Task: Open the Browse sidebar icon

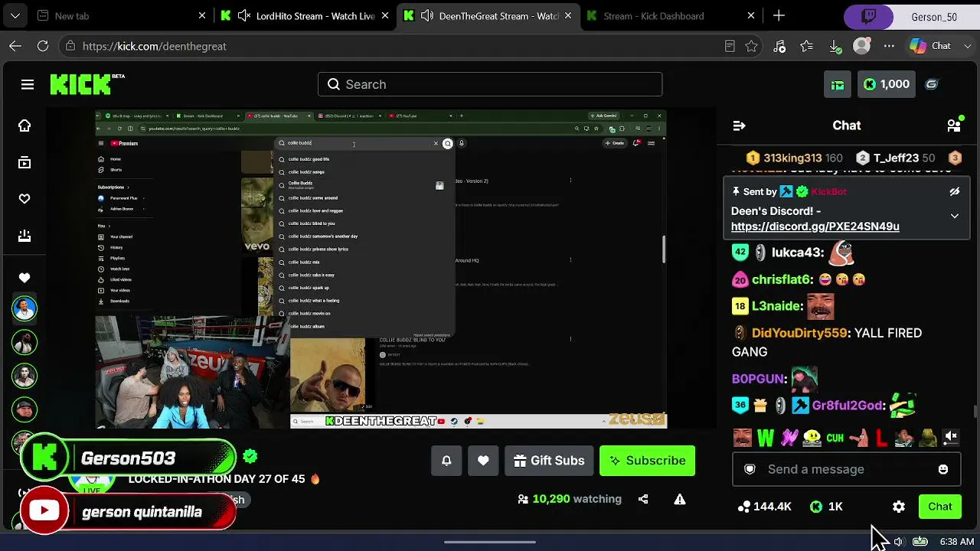Action: click(x=24, y=162)
